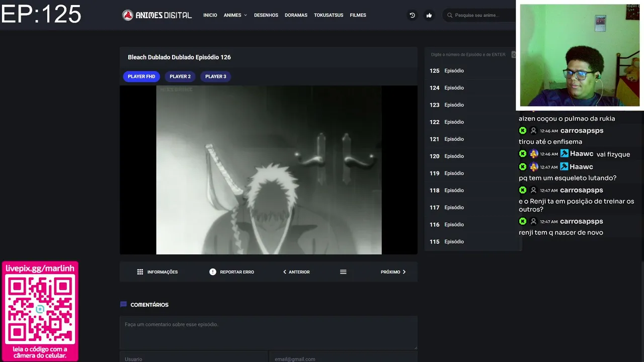Click the Reportar Erro alert icon
The height and width of the screenshot is (362, 644).
[x=212, y=272]
